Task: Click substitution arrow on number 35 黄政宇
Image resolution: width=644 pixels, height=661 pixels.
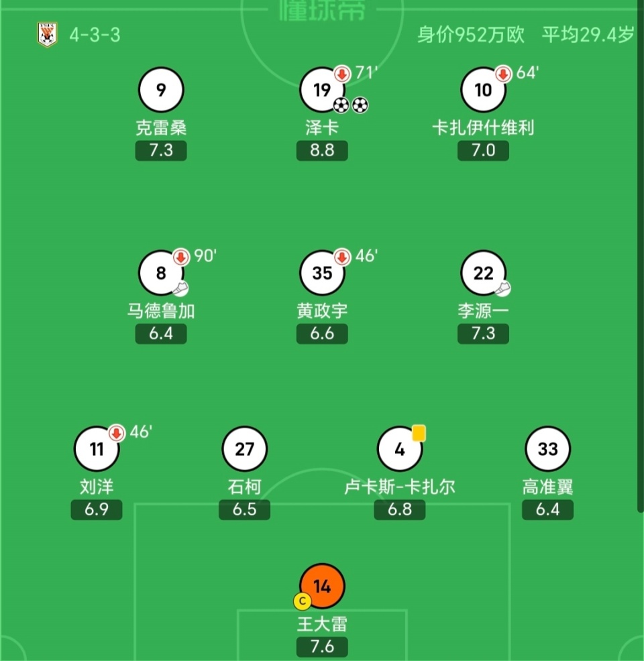Action: tap(342, 257)
